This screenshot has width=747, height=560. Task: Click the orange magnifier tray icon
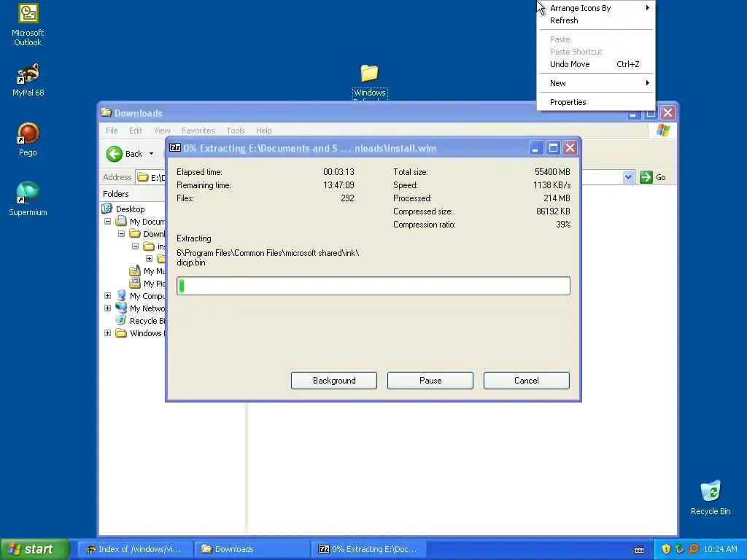click(693, 549)
